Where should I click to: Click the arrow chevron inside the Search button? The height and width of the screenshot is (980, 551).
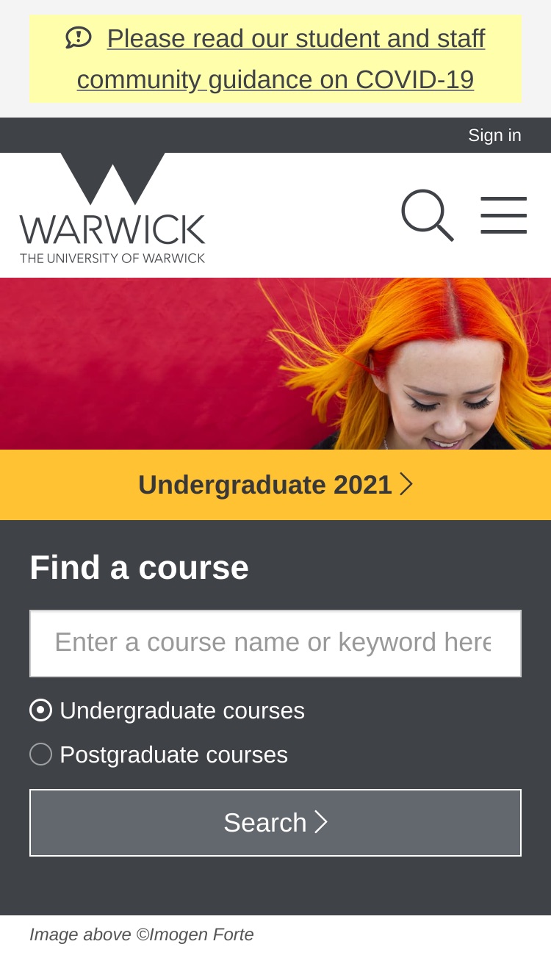click(x=320, y=822)
